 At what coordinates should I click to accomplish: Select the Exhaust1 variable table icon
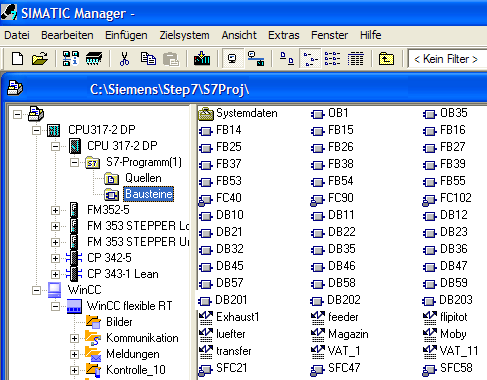(x=206, y=318)
